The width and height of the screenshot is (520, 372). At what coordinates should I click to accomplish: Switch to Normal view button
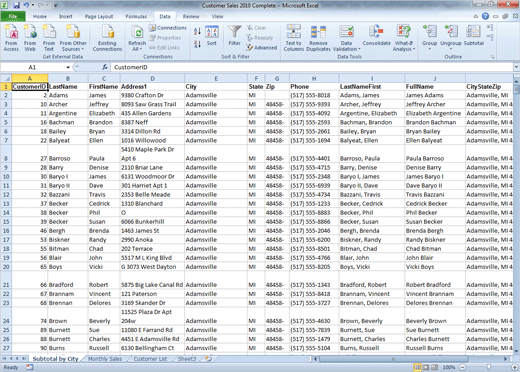click(x=417, y=367)
